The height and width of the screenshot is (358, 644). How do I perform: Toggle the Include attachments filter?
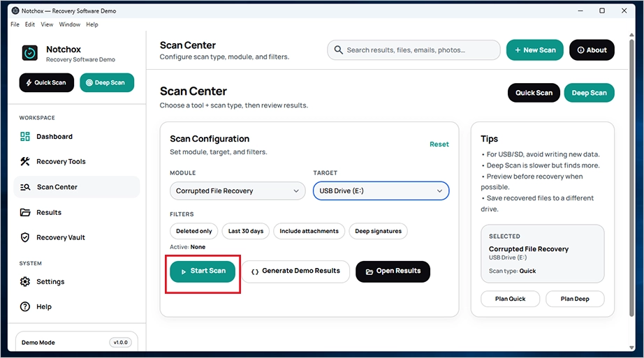pos(309,231)
